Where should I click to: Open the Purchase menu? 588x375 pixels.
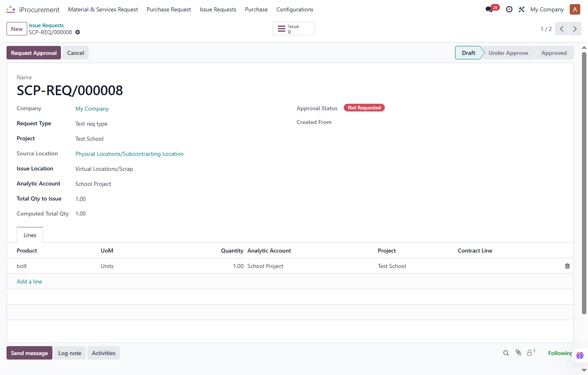pyautogui.click(x=256, y=9)
